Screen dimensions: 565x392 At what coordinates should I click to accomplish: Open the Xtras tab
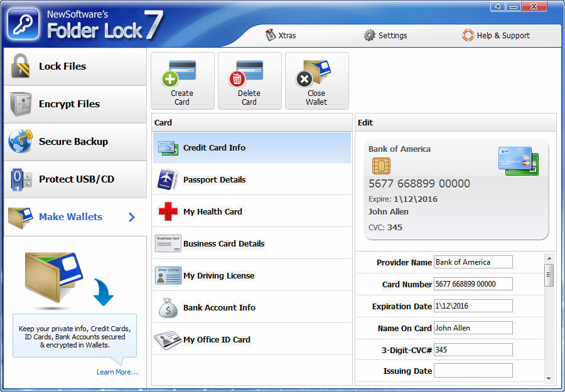click(282, 36)
